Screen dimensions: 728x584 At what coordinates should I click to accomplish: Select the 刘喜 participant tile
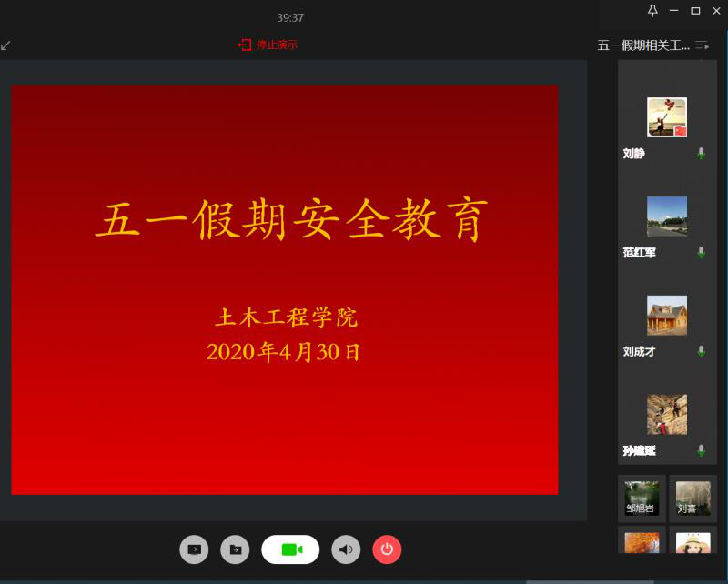click(693, 498)
